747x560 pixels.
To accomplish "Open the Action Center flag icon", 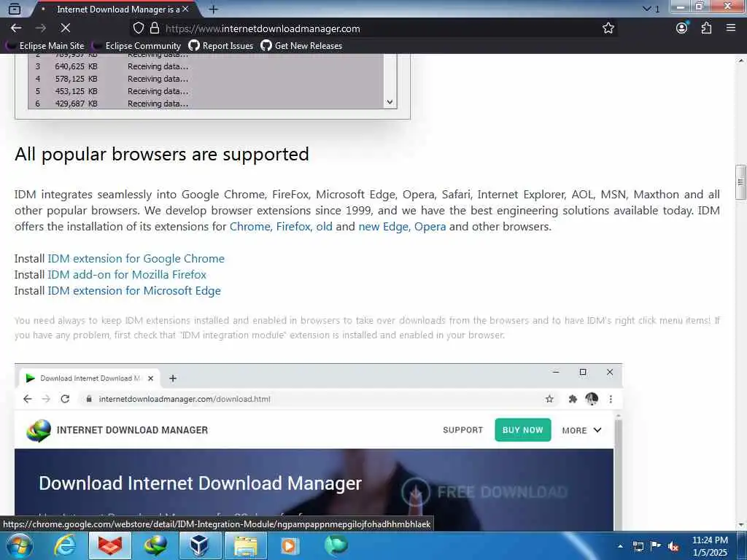I will point(656,546).
